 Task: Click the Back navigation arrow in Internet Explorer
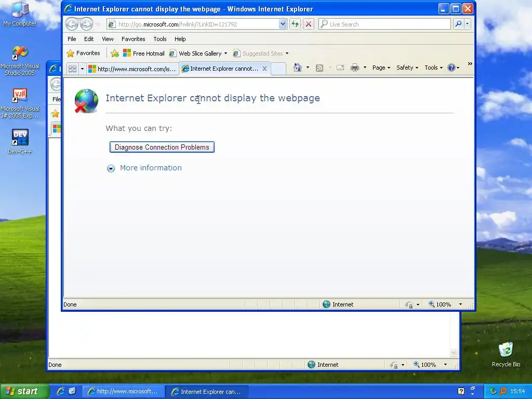[72, 24]
